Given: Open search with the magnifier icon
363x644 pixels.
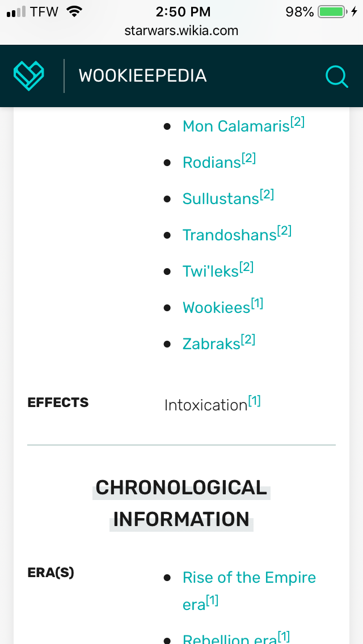Looking at the screenshot, I should (x=337, y=77).
